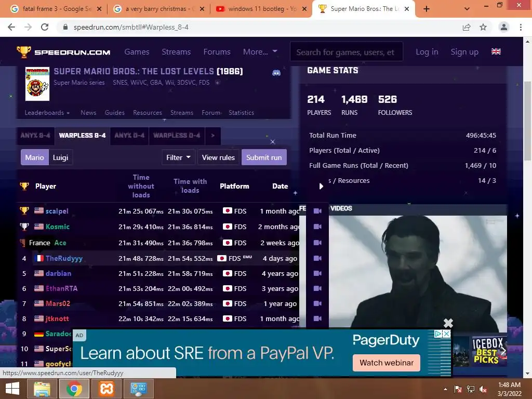
Task: Open the language flag selector
Action: click(496, 51)
